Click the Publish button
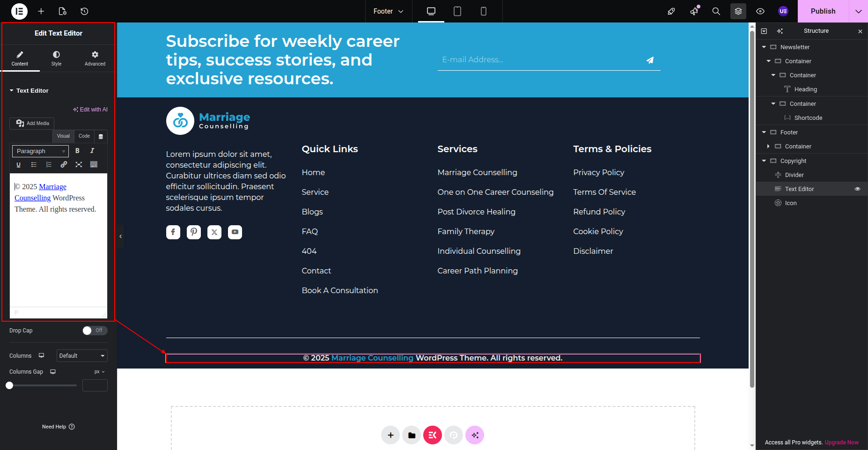868x450 pixels. [x=823, y=11]
